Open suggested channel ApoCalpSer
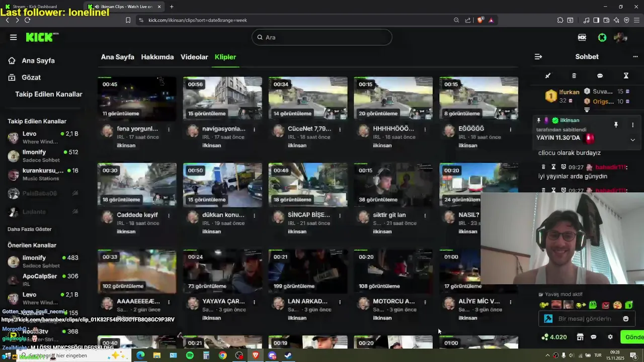644x362 pixels. [43, 280]
